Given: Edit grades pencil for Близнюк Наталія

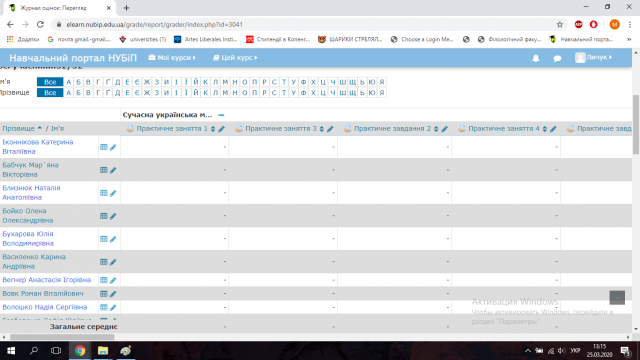Looking at the screenshot, I should [x=113, y=193].
